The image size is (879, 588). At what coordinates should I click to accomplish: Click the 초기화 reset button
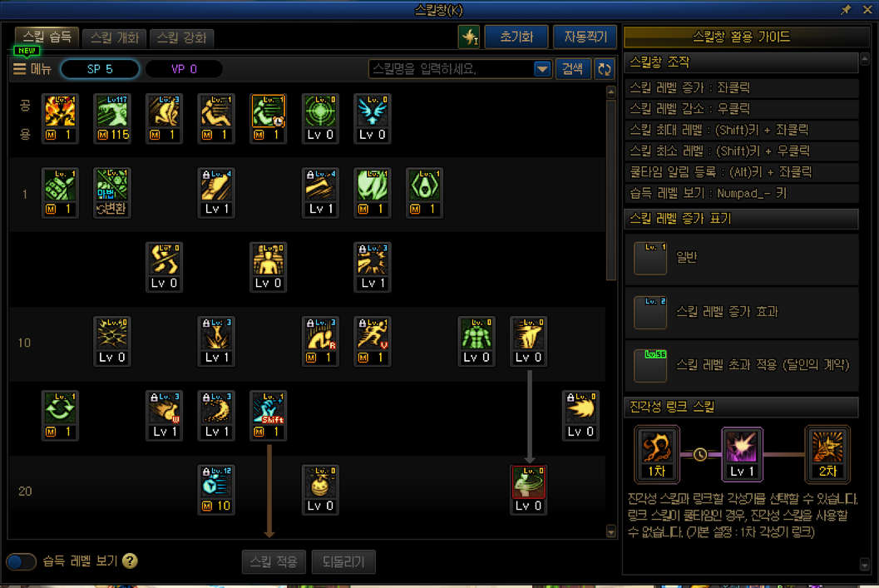(x=516, y=37)
